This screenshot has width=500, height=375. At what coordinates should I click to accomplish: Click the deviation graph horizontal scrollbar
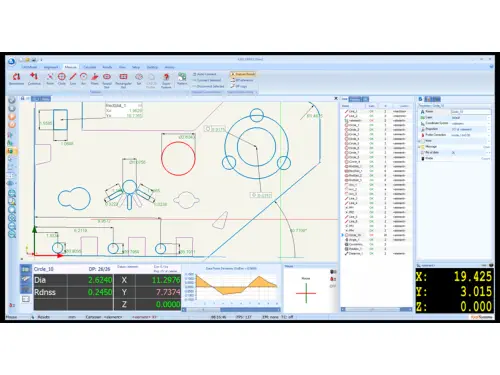pos(232,310)
